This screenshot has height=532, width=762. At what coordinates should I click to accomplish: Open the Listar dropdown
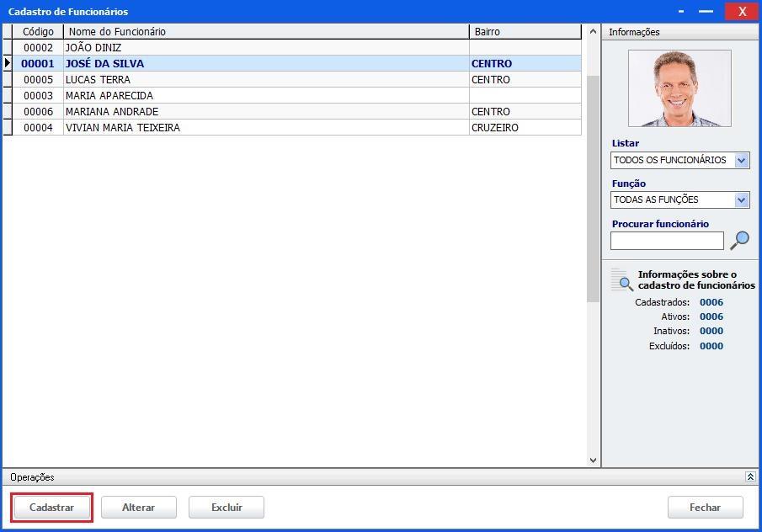[741, 160]
